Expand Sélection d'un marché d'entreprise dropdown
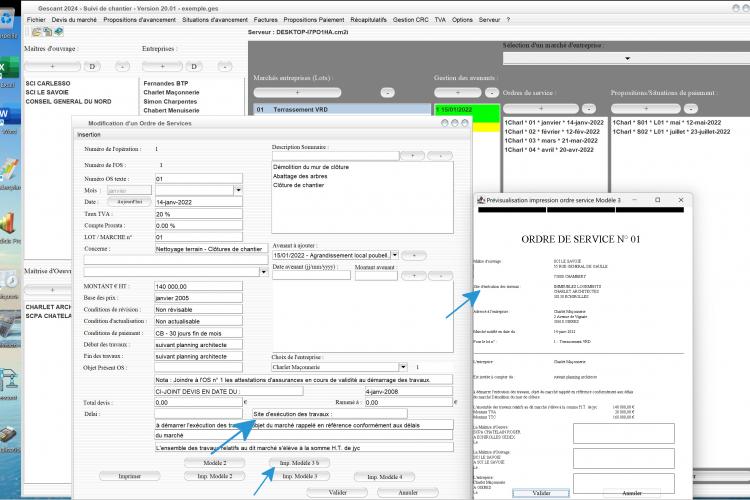Viewport: 750px width, 500px height. pyautogui.click(x=627, y=58)
